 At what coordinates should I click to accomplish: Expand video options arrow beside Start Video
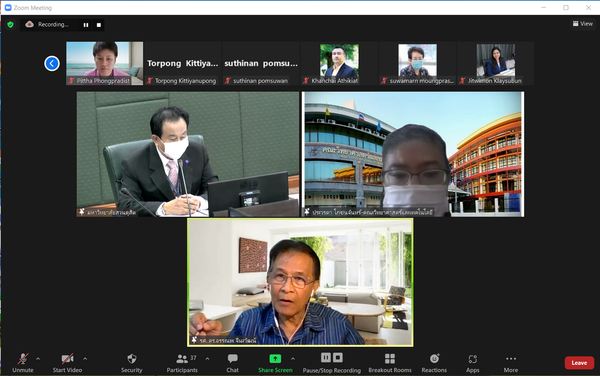click(x=85, y=359)
